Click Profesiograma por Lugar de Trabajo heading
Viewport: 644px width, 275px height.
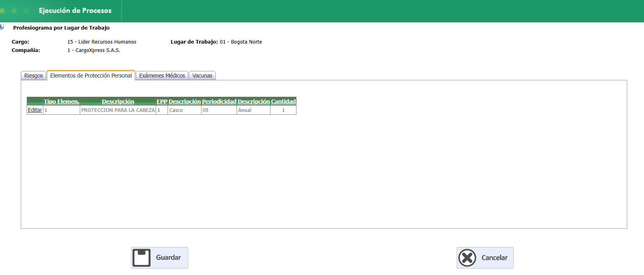coord(61,28)
